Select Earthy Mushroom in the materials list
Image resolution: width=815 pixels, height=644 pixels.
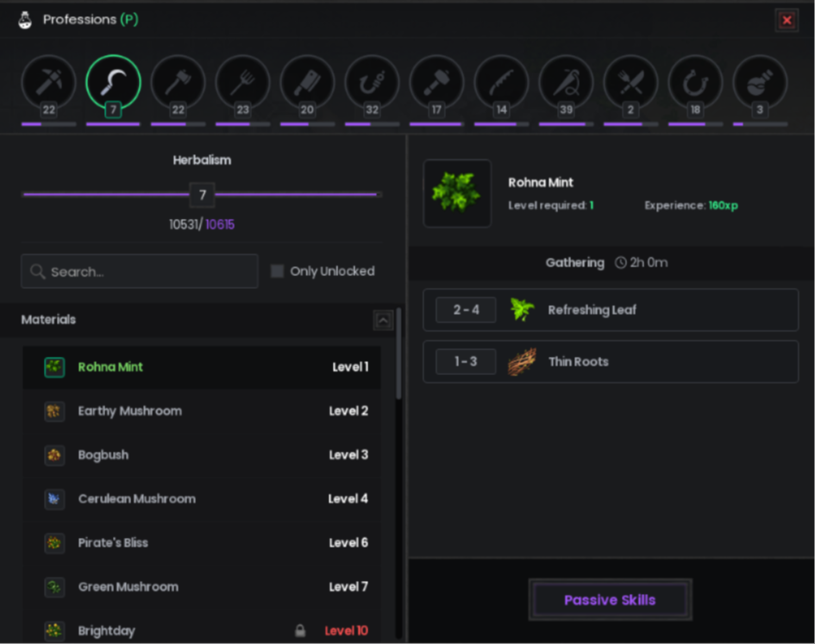coord(202,411)
